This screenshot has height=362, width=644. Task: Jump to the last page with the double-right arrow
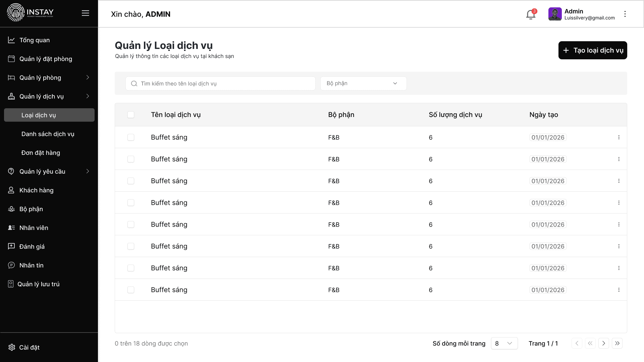[x=617, y=343]
